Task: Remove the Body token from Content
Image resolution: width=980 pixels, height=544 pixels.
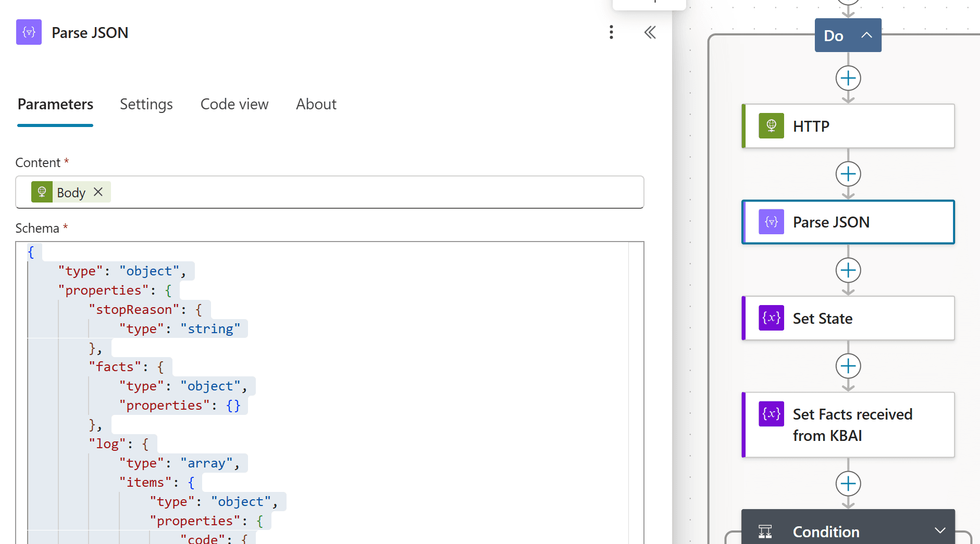Action: coord(98,192)
